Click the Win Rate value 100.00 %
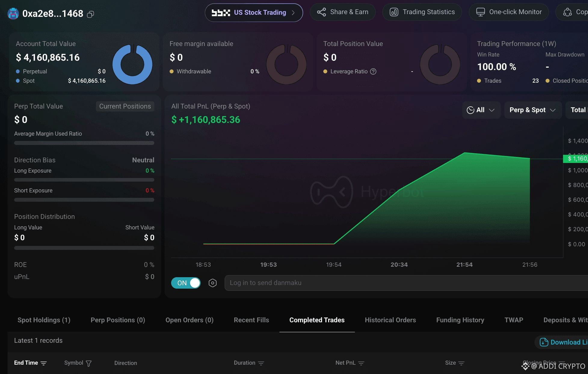The height and width of the screenshot is (374, 588). 497,67
